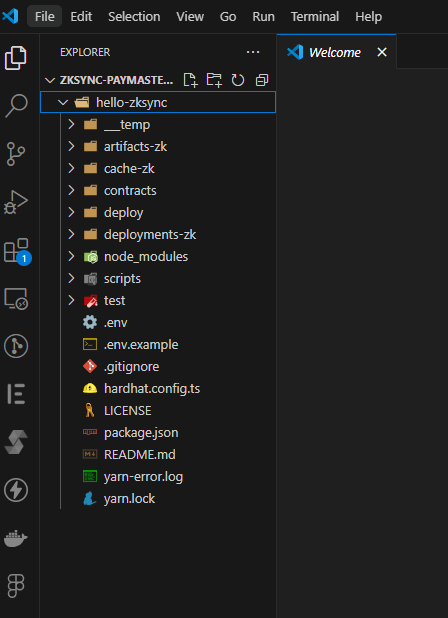Open the Extensions view with badge
The height and width of the screenshot is (618, 448).
pos(17,251)
